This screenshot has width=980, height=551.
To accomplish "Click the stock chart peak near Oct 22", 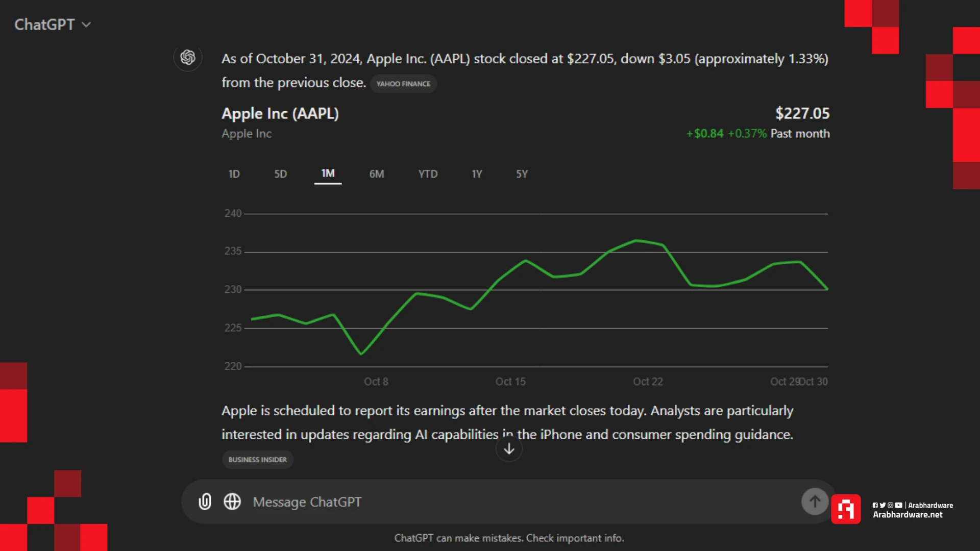I will [636, 240].
